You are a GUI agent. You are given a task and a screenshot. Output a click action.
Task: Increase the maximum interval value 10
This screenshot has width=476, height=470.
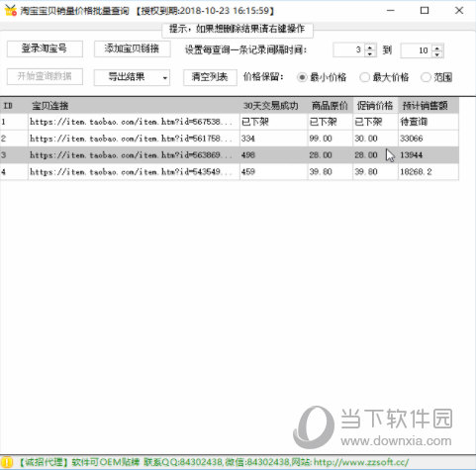437,47
